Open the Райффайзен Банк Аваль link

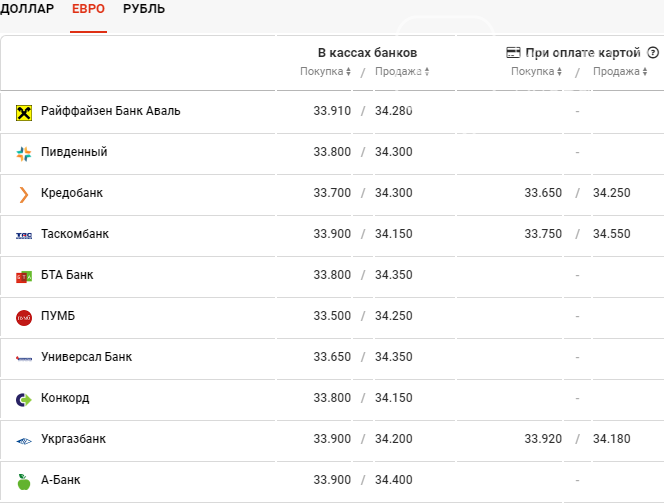[x=111, y=111]
